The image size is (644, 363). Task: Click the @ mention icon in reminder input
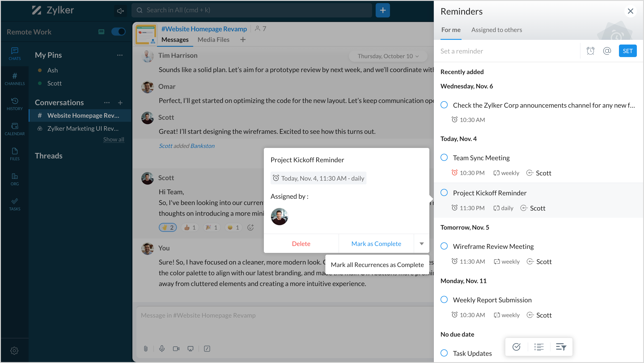coord(607,51)
